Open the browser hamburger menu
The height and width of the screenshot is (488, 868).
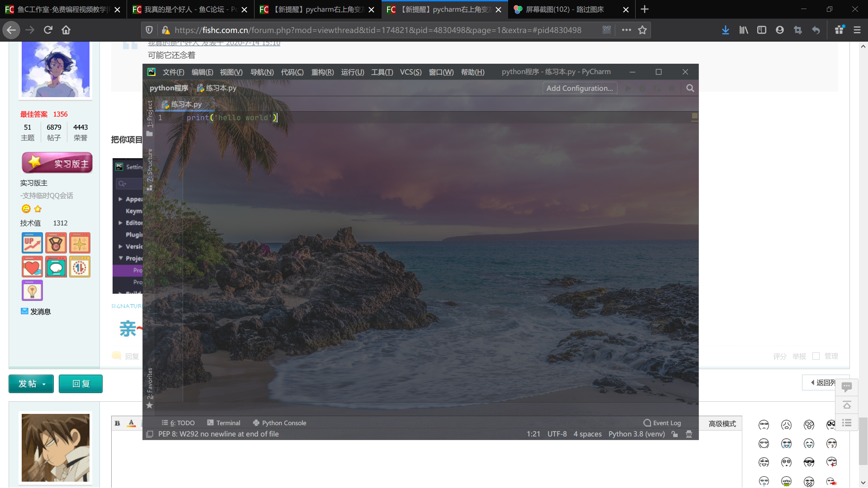tap(857, 30)
